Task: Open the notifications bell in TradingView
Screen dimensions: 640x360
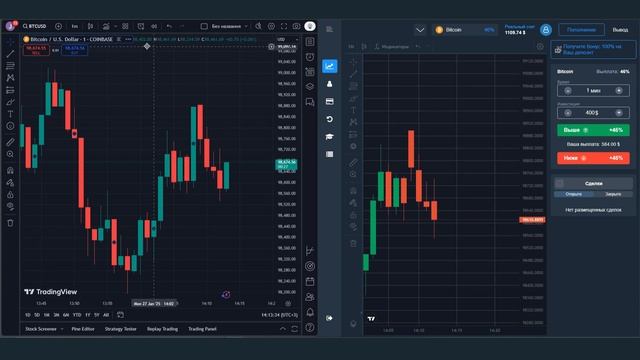Action: point(310,312)
